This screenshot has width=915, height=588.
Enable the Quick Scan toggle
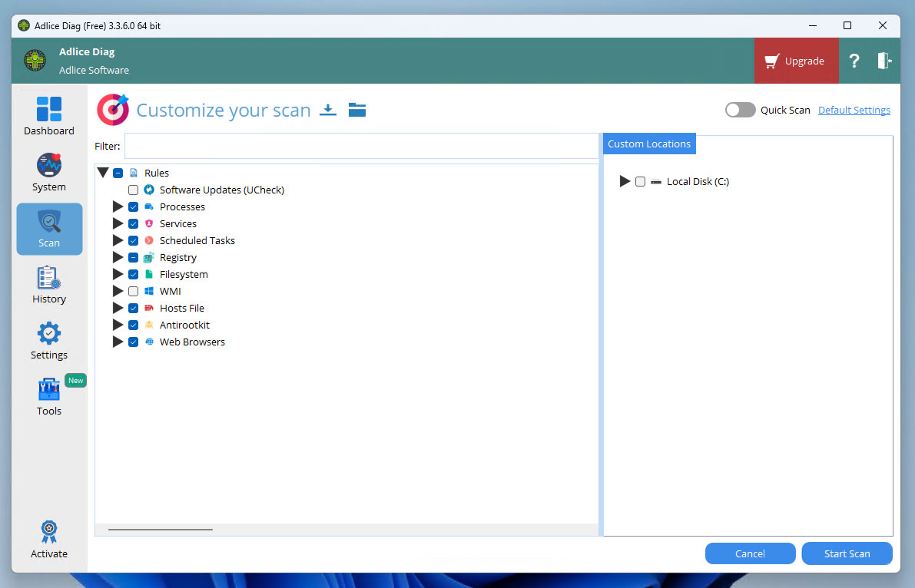click(x=740, y=110)
